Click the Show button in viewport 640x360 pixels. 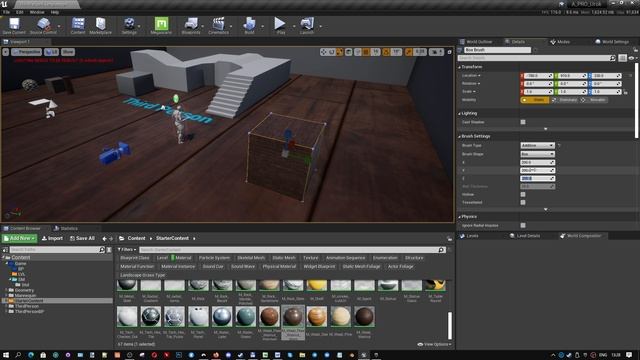click(68, 52)
